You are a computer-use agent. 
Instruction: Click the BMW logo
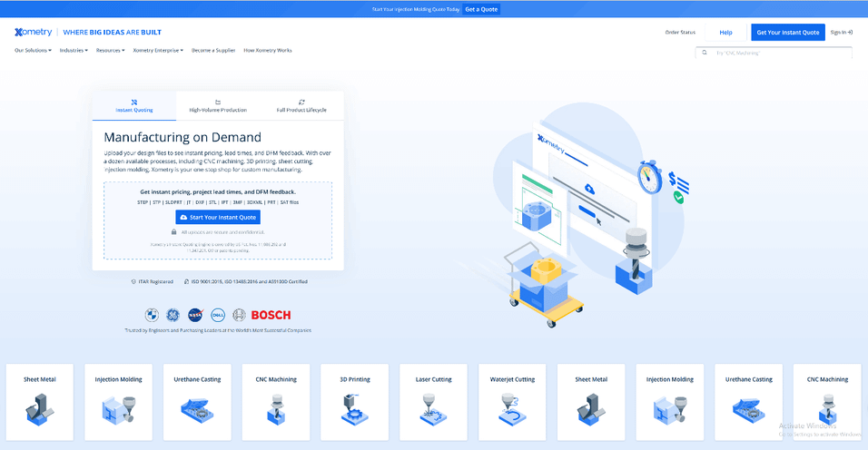[152, 315]
